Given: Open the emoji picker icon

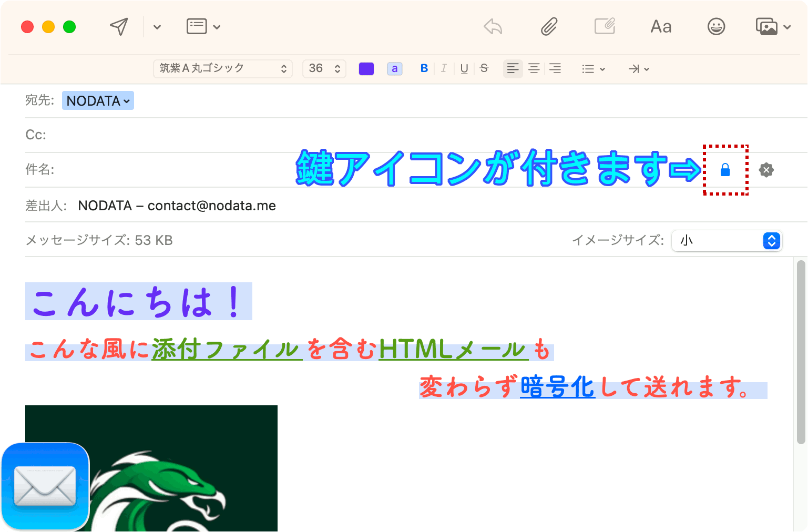Looking at the screenshot, I should pyautogui.click(x=716, y=26).
